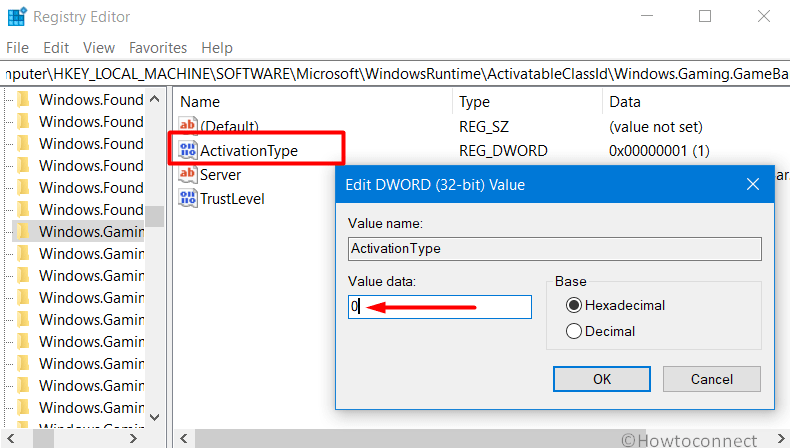The height and width of the screenshot is (448, 790).
Task: Select the highlighted Windows.Gamin folder icon
Action: tap(23, 231)
